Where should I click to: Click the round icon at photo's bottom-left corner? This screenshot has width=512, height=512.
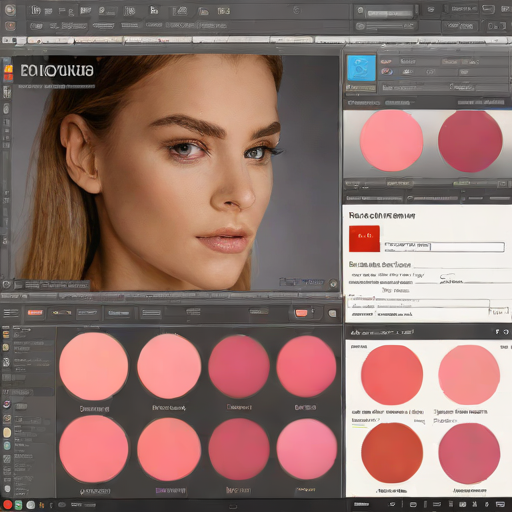pos(6,284)
